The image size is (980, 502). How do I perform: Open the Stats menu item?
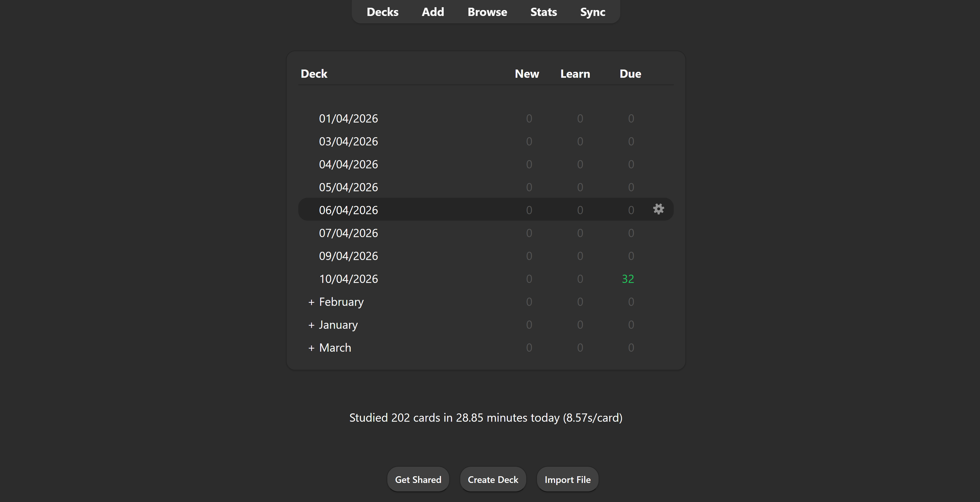tap(543, 12)
